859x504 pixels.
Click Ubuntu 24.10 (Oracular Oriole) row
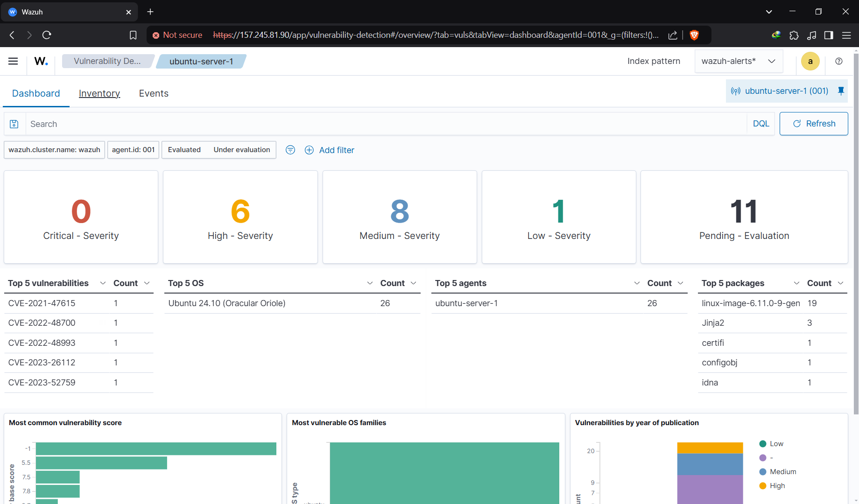[292, 303]
